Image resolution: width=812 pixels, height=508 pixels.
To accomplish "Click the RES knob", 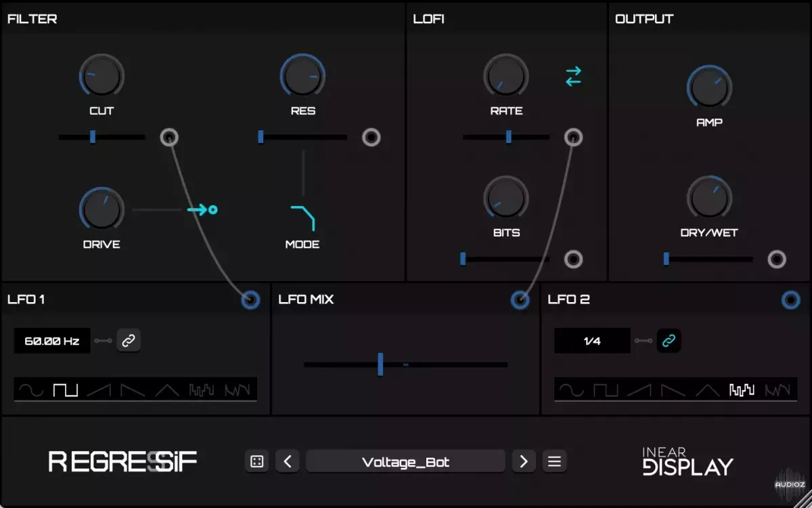I will 303,76.
